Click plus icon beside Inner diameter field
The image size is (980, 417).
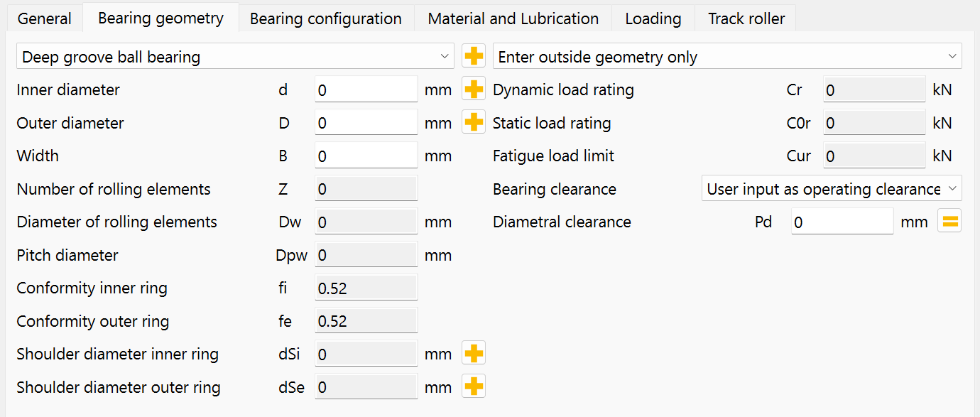474,90
